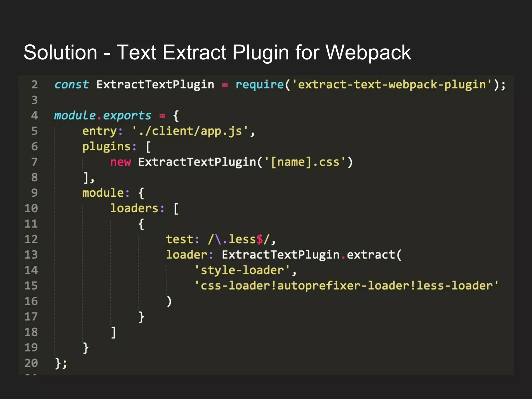Click the 'plugins' property key
532x399 pixels.
point(106,147)
